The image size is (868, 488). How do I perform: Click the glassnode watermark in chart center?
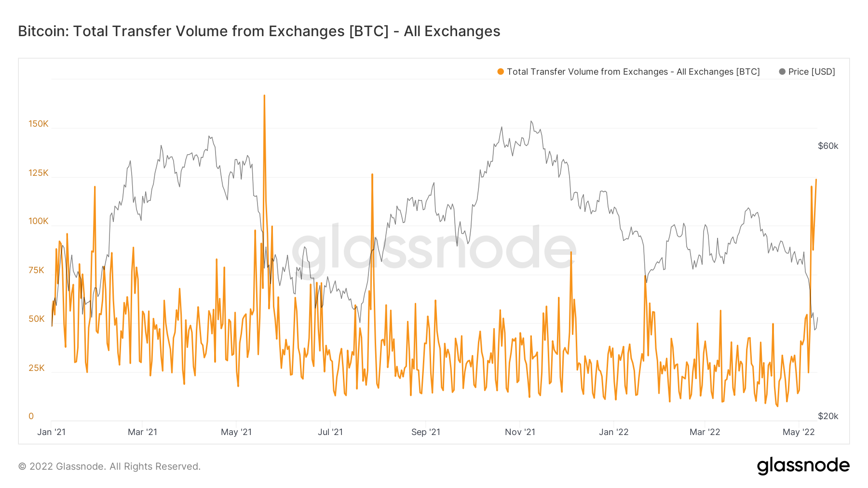tap(434, 249)
